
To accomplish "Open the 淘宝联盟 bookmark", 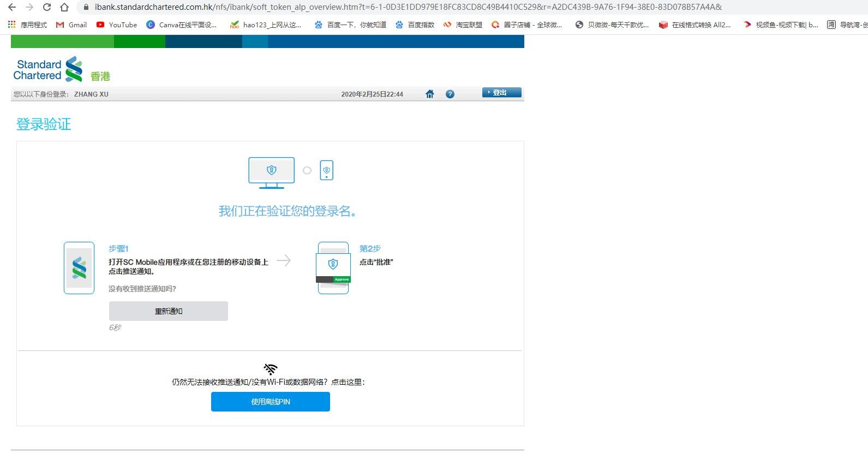I will [x=463, y=25].
